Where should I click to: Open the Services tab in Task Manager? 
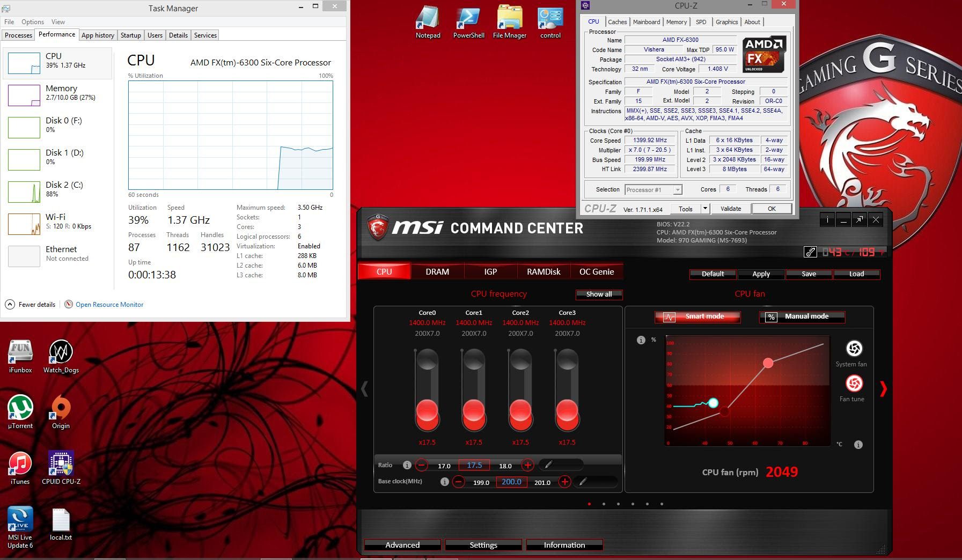coord(205,35)
